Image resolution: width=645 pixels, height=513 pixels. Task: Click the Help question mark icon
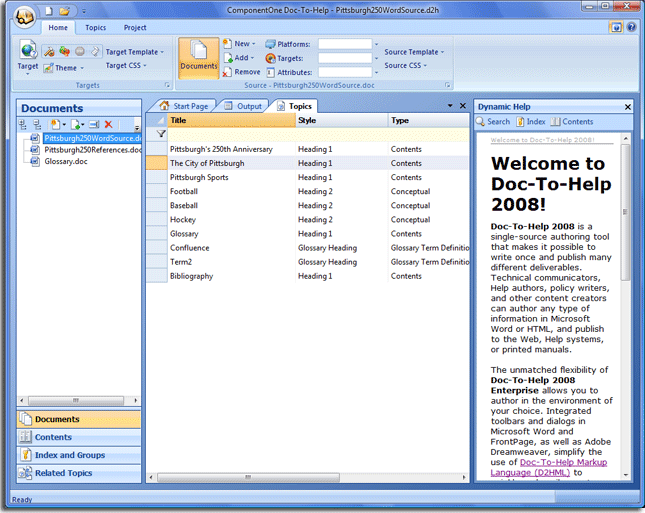pyautogui.click(x=631, y=27)
